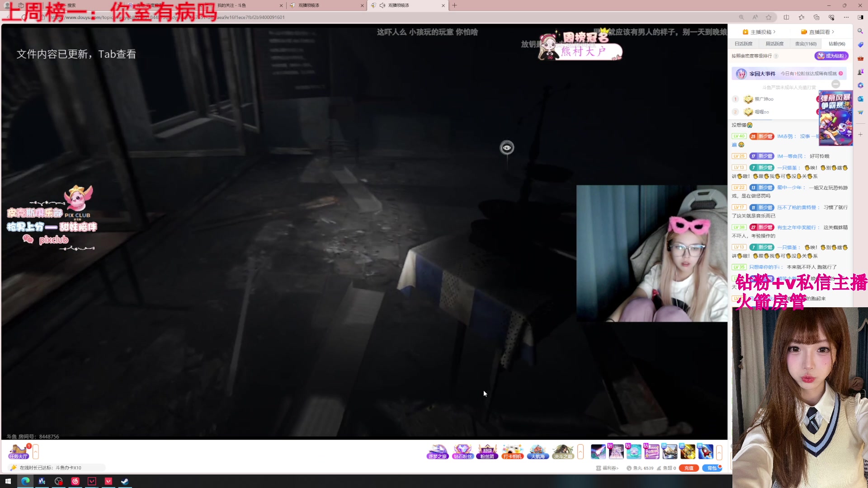Collapse the ranking list minus button
This screenshot has height=488, width=868.
point(836,84)
